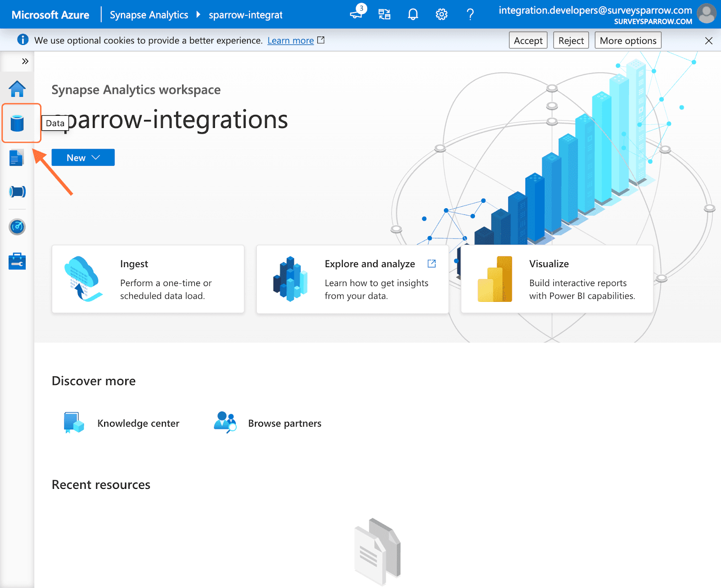Open the Home hub in sidebar
This screenshot has height=588, width=721.
tap(17, 89)
